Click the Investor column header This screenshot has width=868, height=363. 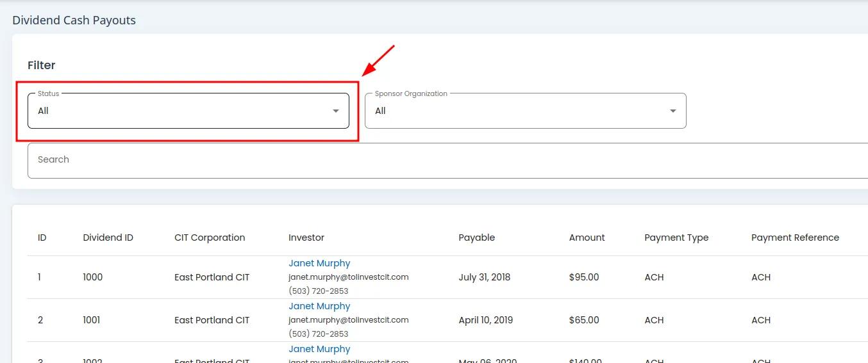pyautogui.click(x=306, y=238)
